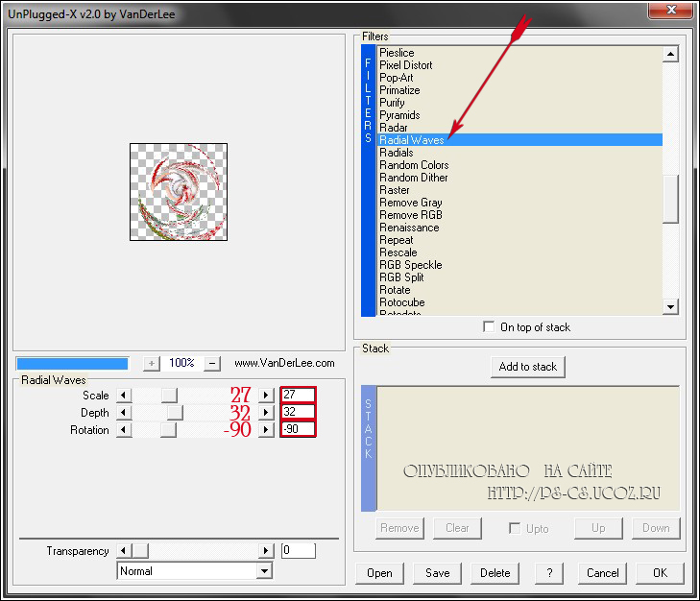Click the filter list scrollbar thumb

coord(670,199)
